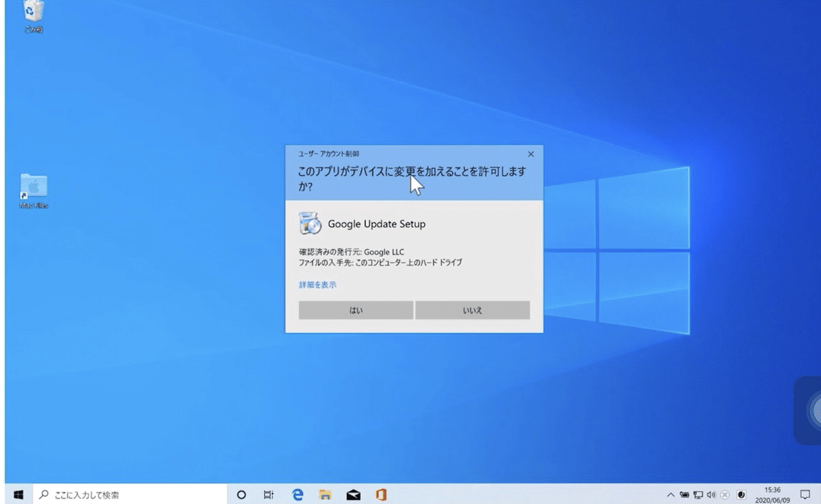Launch Microsoft Edge from the taskbar
Viewport: 821px width, 504px height.
[298, 494]
